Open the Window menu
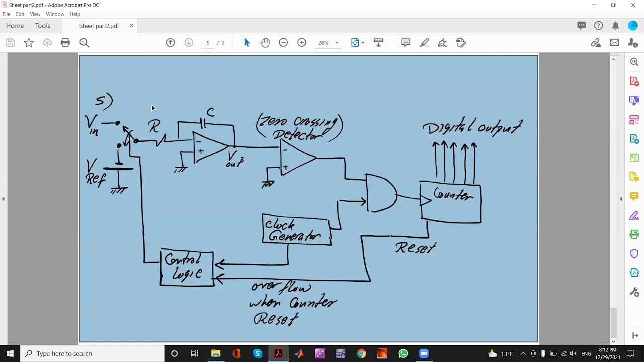The image size is (644, 362). coord(55,14)
